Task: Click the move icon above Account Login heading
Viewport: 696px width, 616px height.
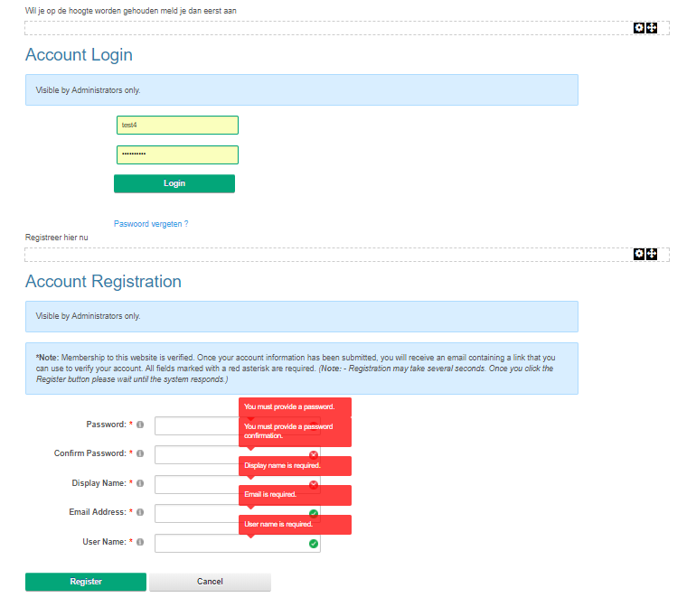Action: pos(651,28)
